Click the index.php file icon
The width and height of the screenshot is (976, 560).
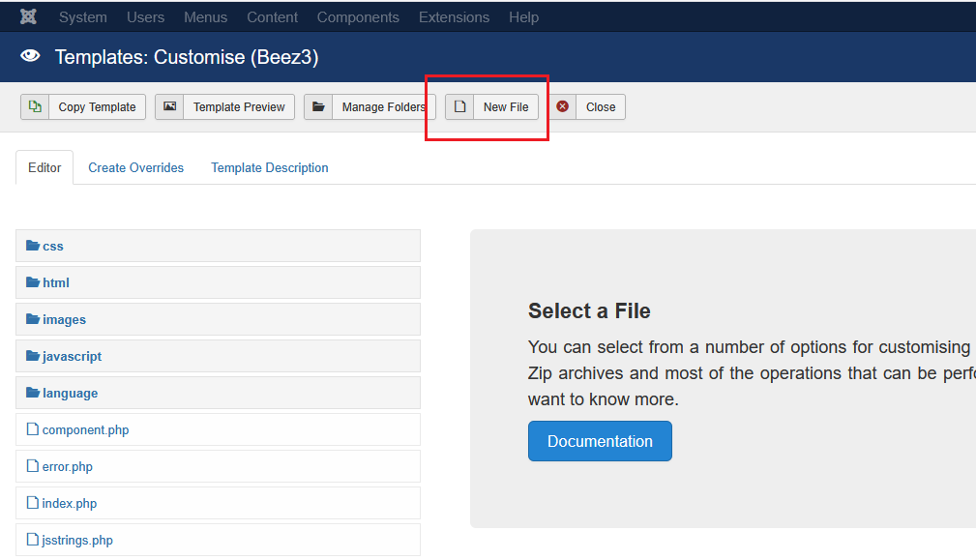point(32,503)
